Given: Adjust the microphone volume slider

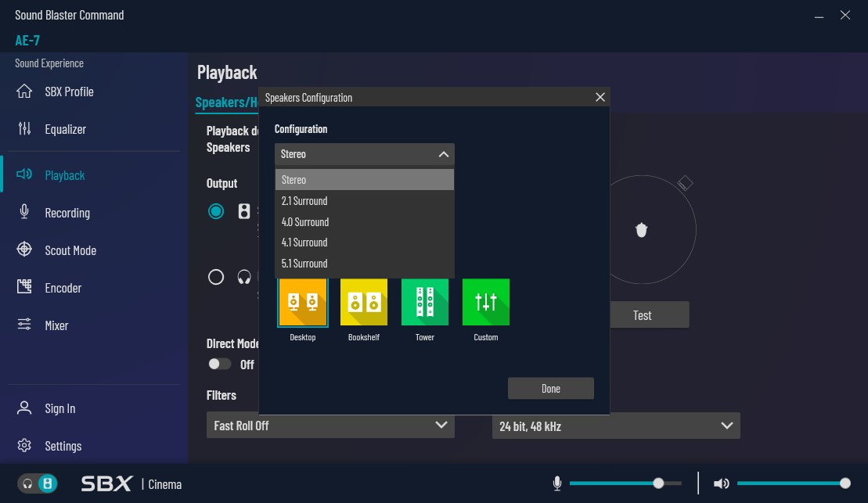Looking at the screenshot, I should (625, 483).
